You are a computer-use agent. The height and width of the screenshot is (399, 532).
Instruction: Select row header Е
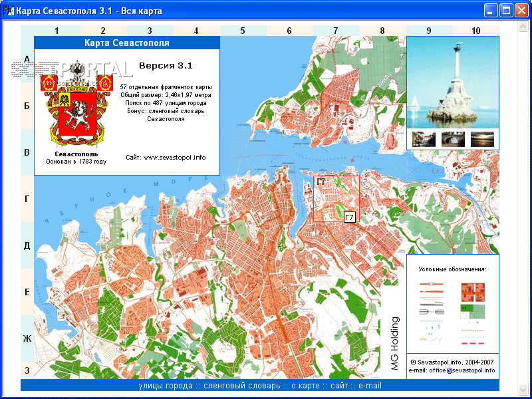27,292
